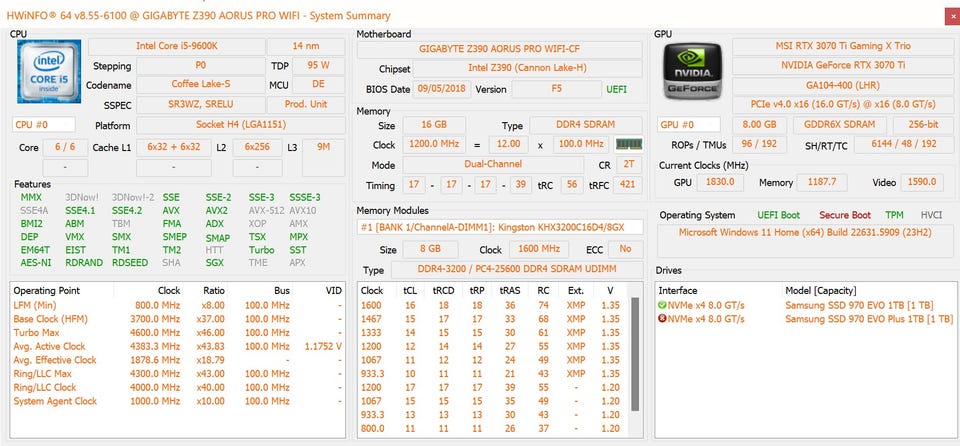Click the GDDR6X SDRAM field
Image resolution: width=960 pixels, height=446 pixels.
[839, 125]
